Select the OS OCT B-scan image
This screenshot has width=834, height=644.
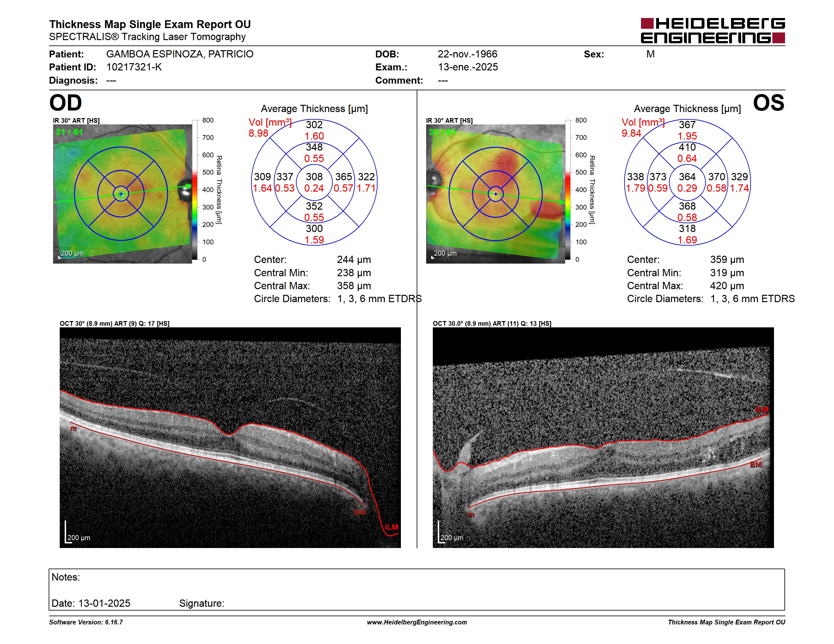pos(603,438)
